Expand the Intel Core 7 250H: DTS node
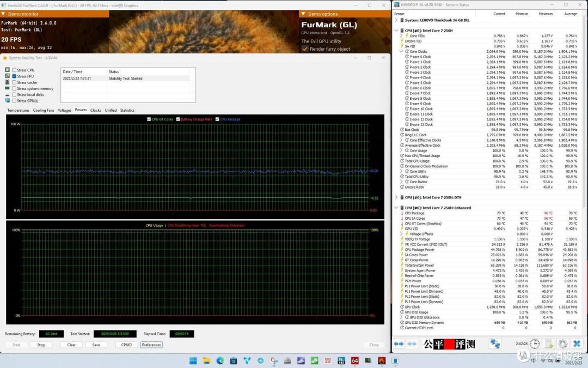Image resolution: width=588 pixels, height=368 pixels. tap(396, 197)
